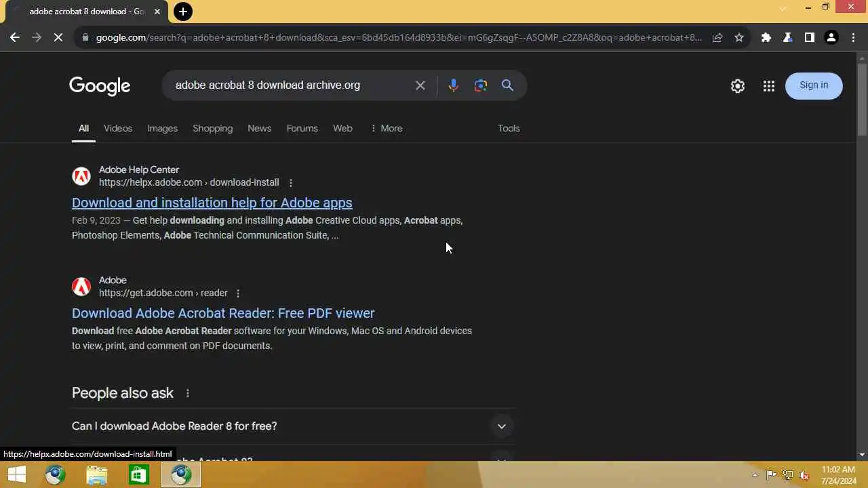The image size is (868, 488).
Task: Open the Tools search options
Action: pyautogui.click(x=509, y=128)
